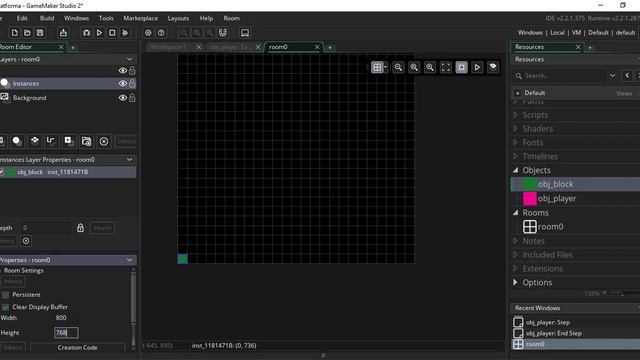Lock the Background layer

coord(132,98)
